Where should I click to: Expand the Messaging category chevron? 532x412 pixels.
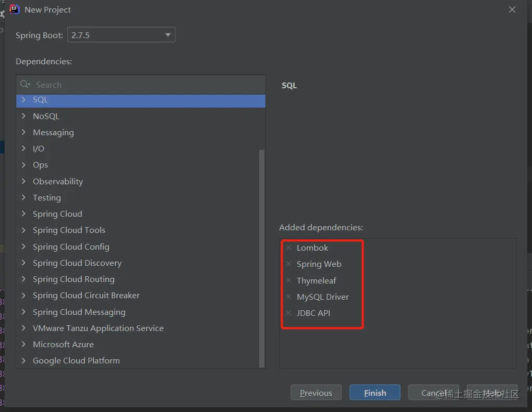[23, 132]
